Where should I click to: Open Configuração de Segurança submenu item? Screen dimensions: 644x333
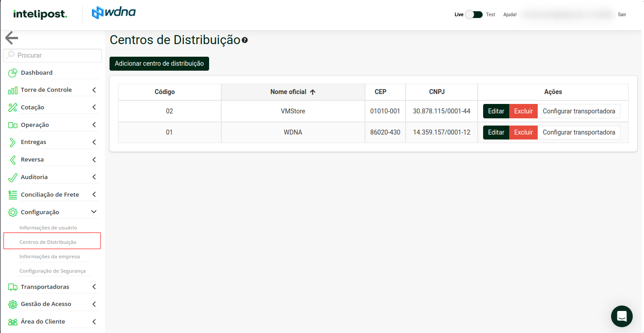(52, 271)
